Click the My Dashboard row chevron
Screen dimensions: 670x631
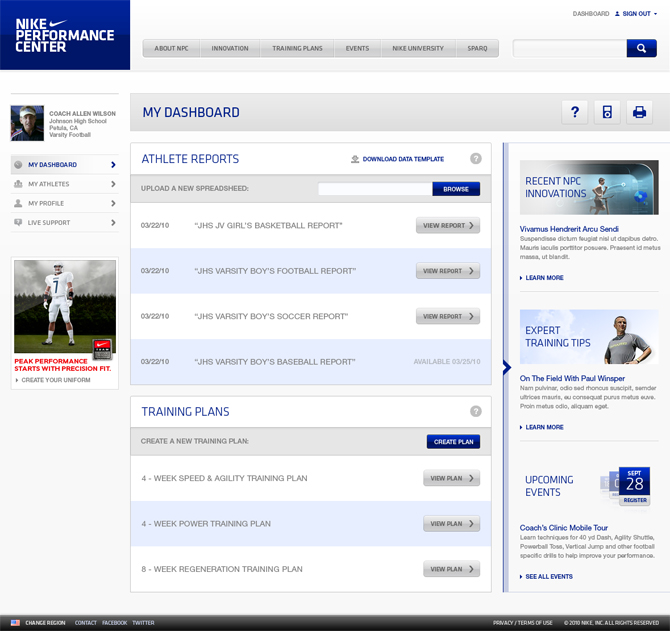click(x=113, y=164)
